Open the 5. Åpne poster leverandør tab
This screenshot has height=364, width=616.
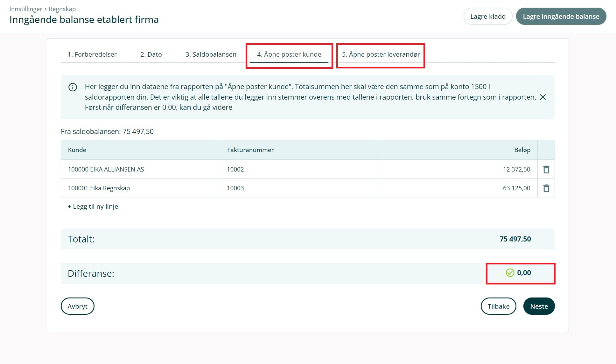coord(381,54)
